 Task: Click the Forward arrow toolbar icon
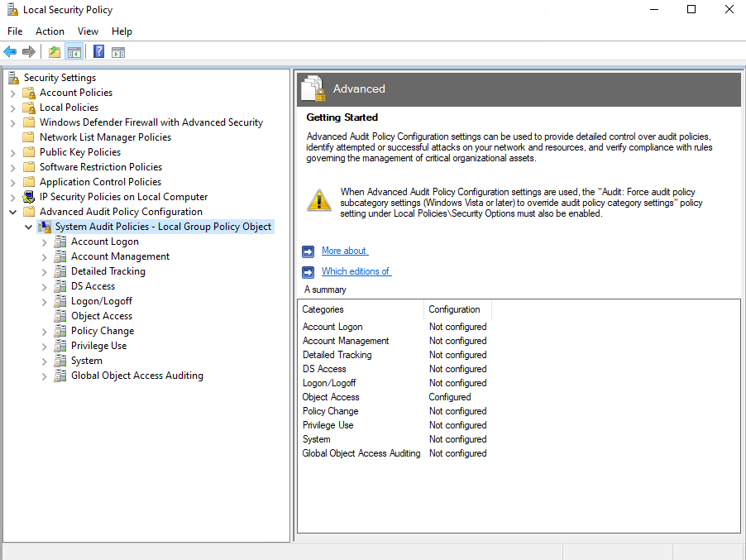pos(29,52)
